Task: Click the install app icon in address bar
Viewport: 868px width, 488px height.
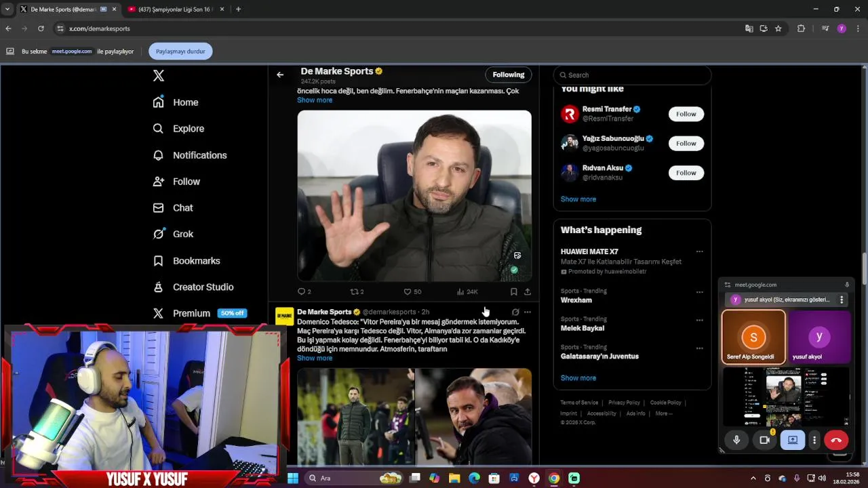Action: 764,28
